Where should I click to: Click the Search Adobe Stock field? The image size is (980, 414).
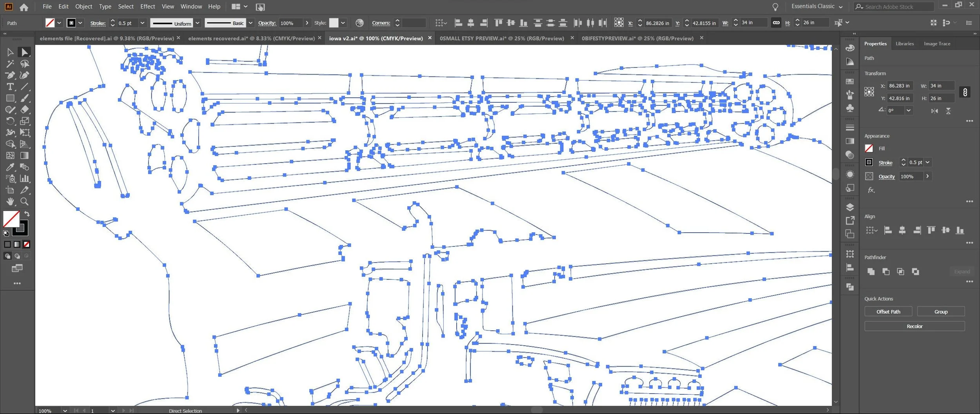[x=894, y=7]
